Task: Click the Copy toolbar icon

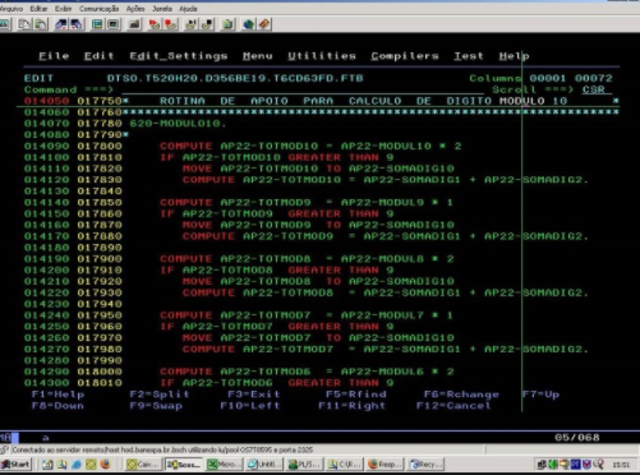Action: click(24, 24)
